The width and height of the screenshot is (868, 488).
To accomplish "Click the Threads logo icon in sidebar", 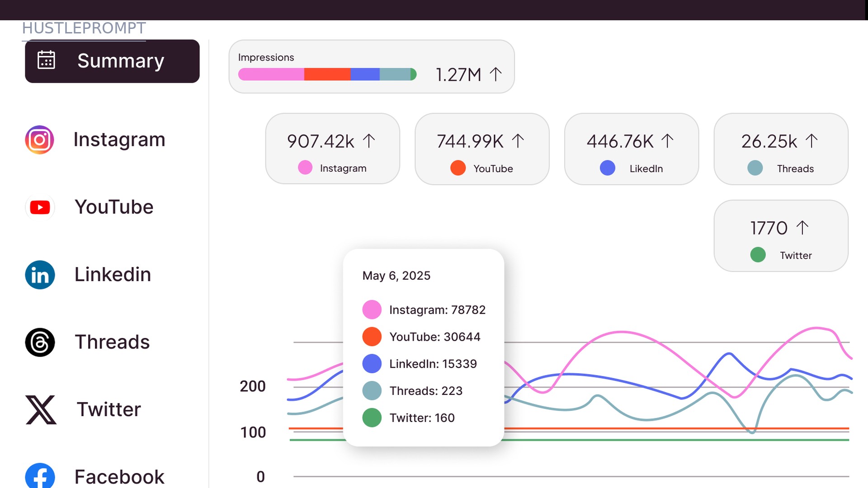I will tap(40, 342).
